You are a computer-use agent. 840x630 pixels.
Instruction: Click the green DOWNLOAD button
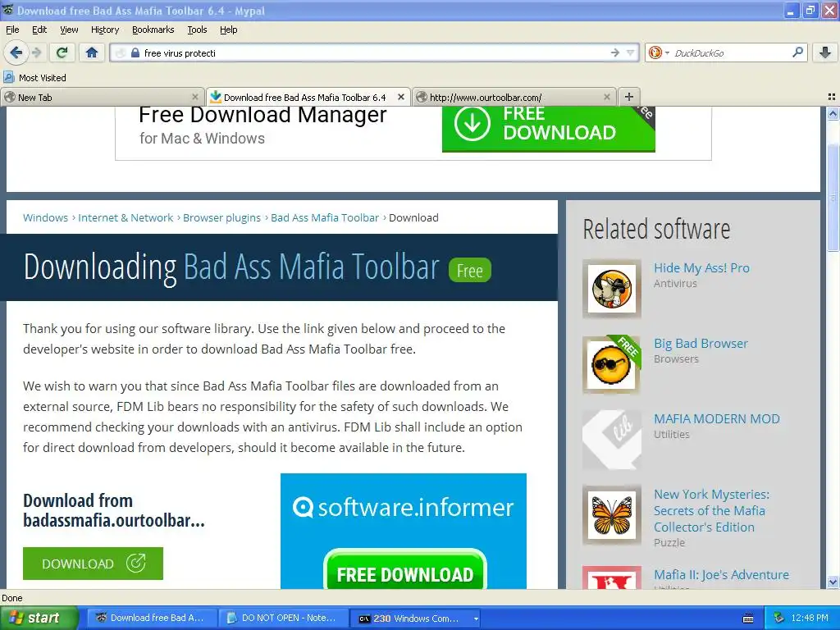tap(93, 564)
